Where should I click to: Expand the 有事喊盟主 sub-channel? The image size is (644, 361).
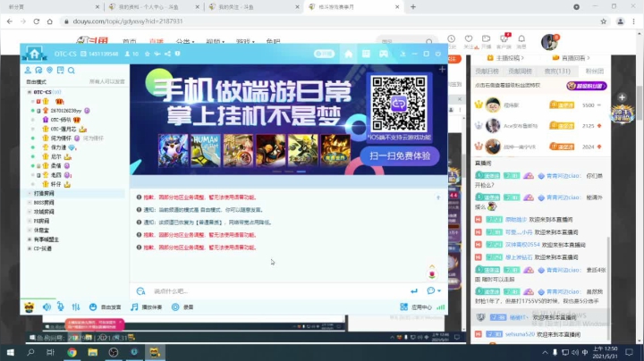click(30, 239)
